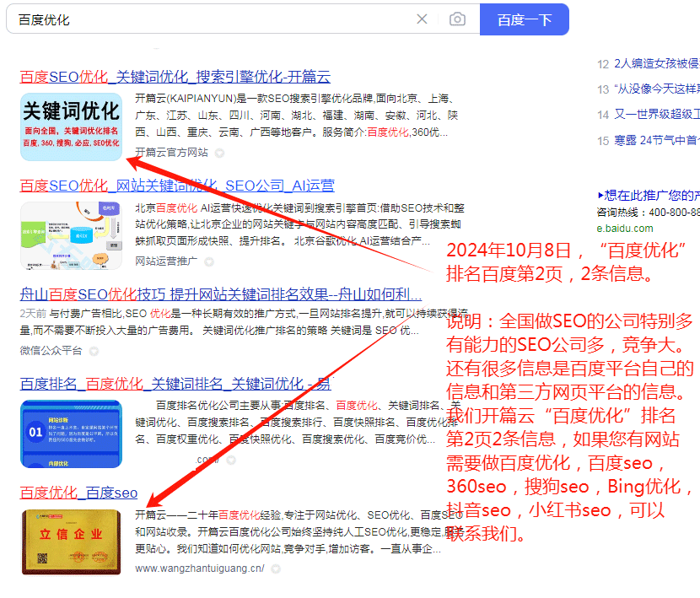
Task: Open hot search item 13 从没像今天这样
Action: pos(649,89)
